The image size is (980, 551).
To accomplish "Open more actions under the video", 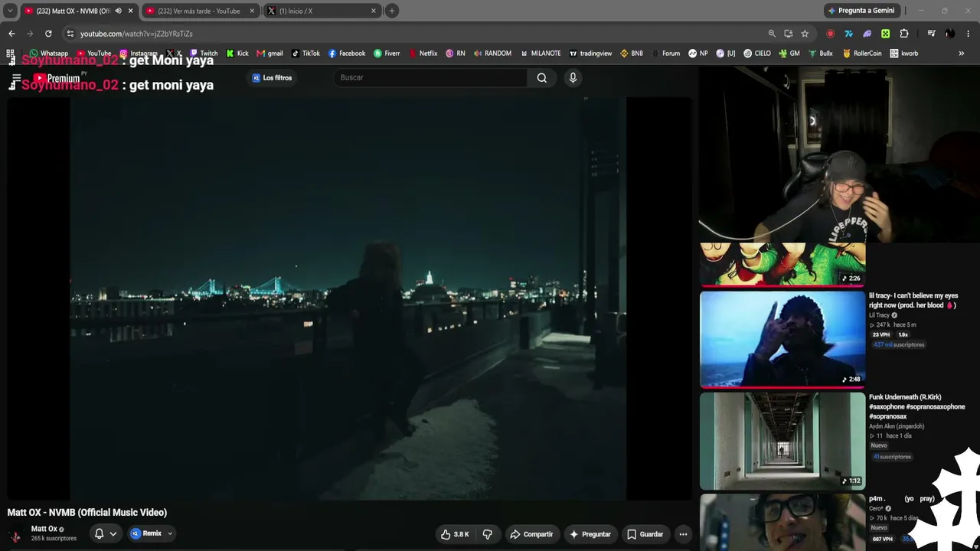I will click(x=683, y=534).
